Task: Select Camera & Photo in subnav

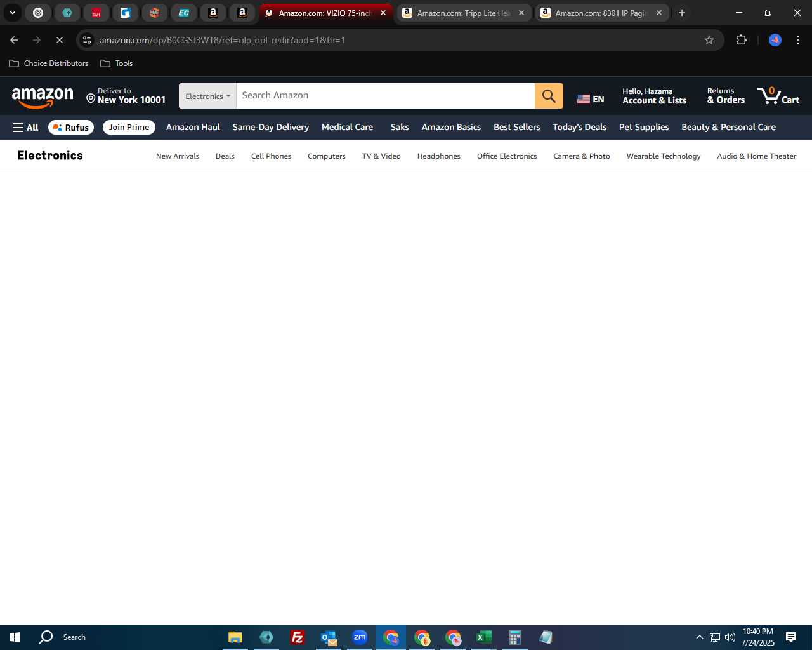Action: (582, 156)
